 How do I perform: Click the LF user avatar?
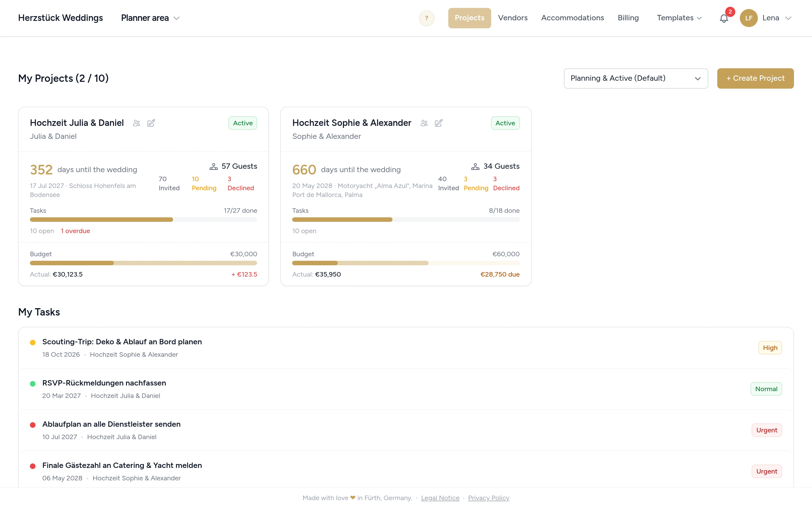(749, 18)
